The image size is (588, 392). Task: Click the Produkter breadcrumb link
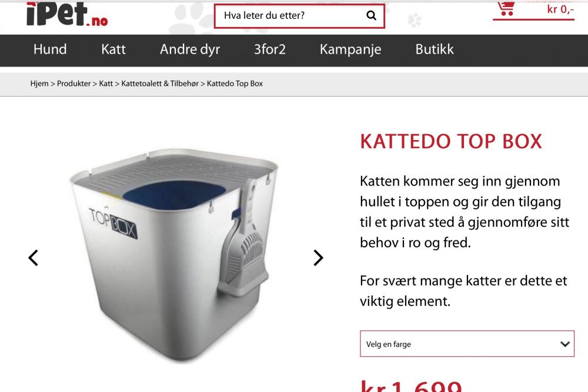(x=74, y=84)
